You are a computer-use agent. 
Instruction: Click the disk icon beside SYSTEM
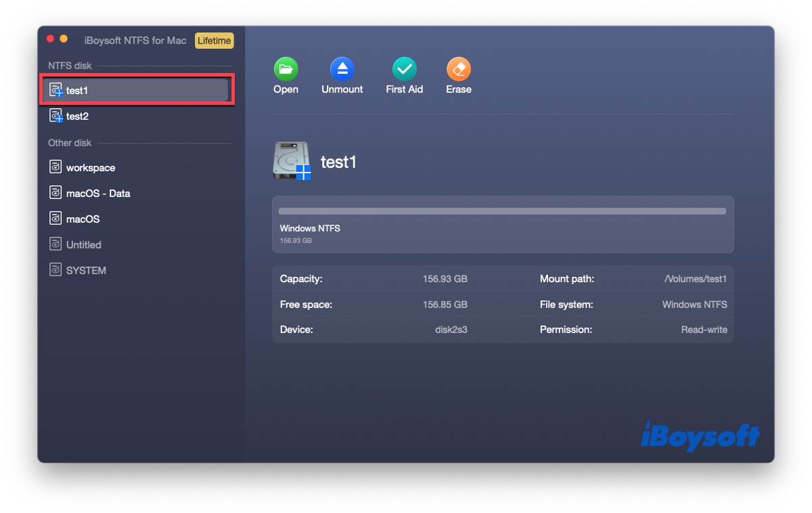55,269
